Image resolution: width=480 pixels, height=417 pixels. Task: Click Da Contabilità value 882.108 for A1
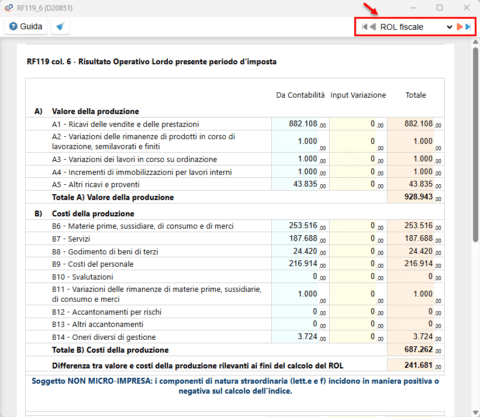pos(303,124)
